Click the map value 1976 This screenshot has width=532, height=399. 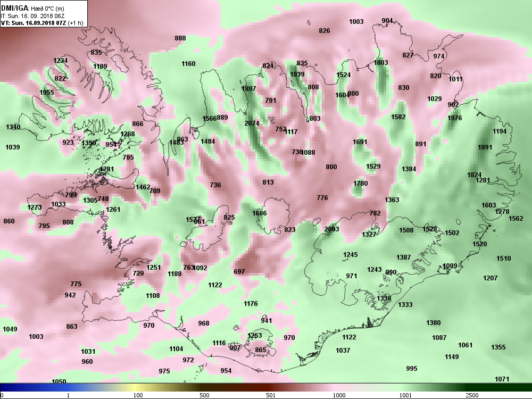coord(455,118)
